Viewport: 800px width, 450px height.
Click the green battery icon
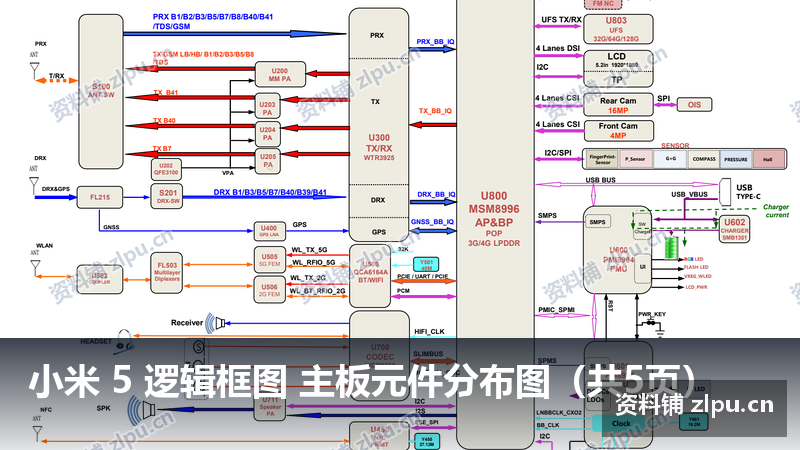[x=671, y=247]
